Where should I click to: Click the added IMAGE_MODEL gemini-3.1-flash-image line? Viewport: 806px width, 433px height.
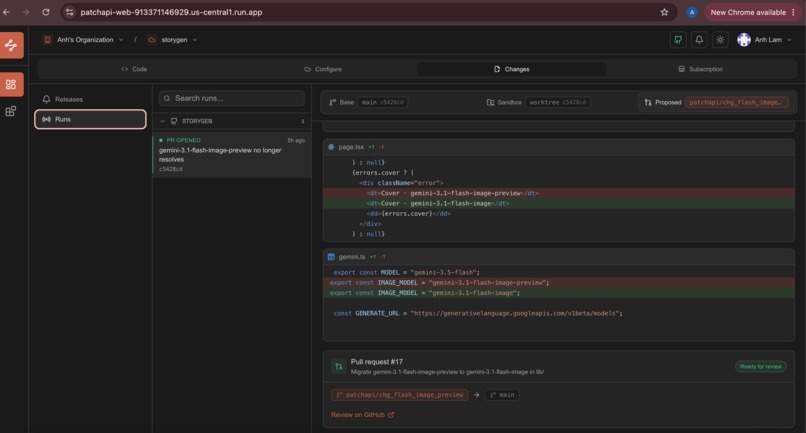[x=559, y=293]
